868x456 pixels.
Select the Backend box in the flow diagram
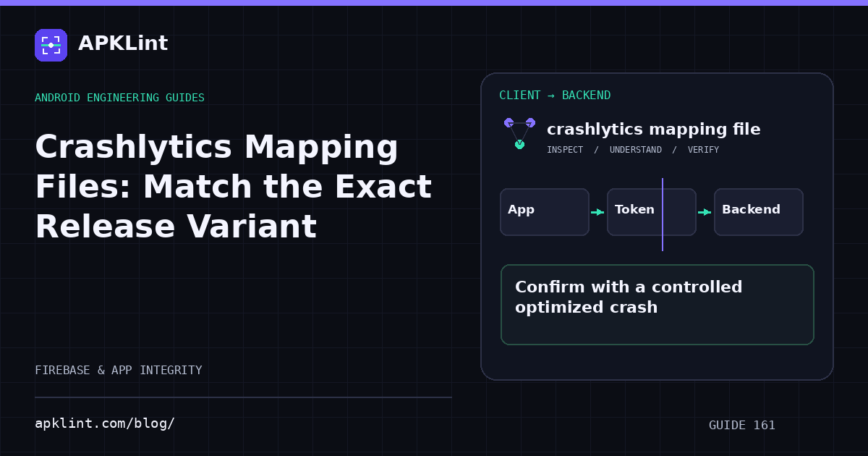click(759, 212)
